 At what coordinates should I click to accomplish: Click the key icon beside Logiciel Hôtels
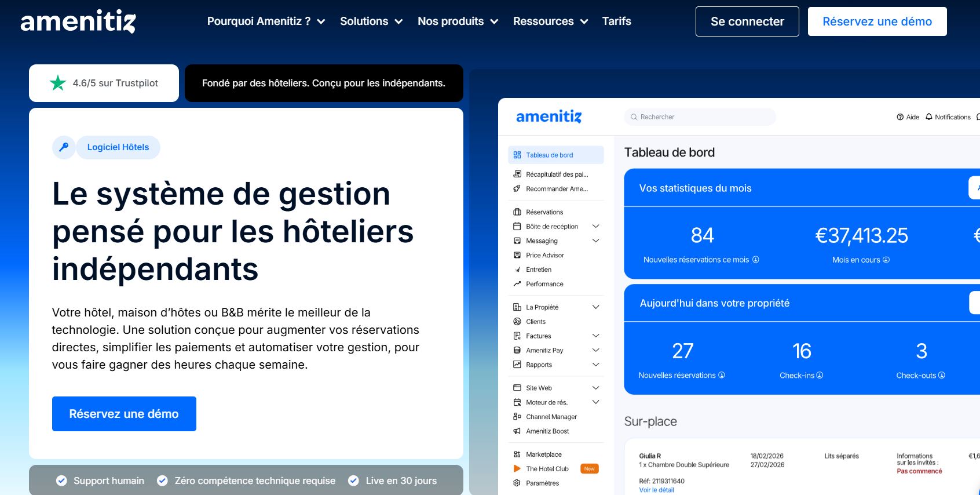[x=64, y=147]
